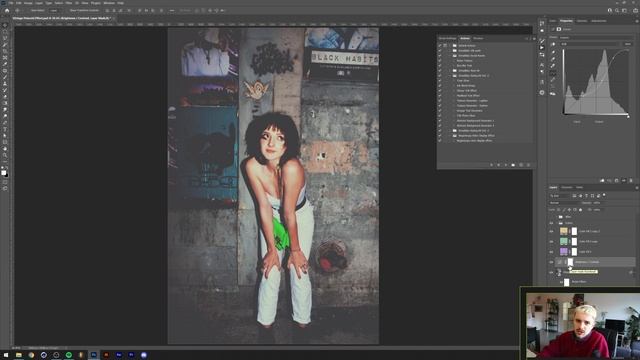This screenshot has width=640, height=360.
Task: Click the gear icon in collapsed panel strip
Action: (542, 93)
